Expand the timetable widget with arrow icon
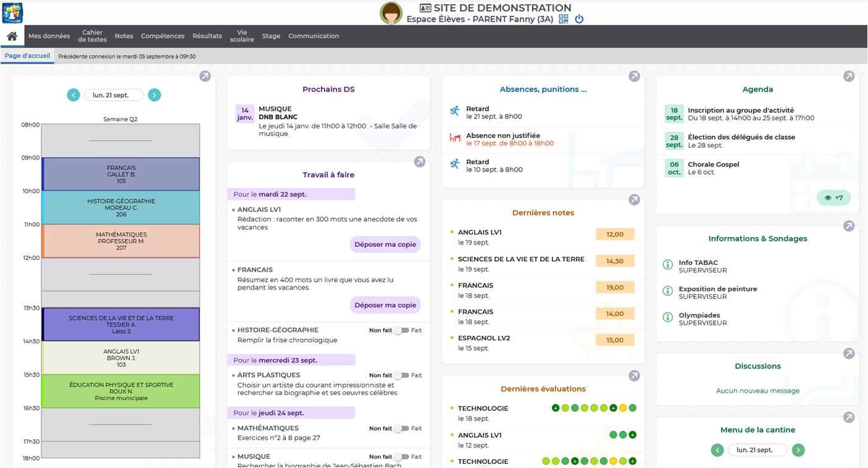Viewport: 868px width, 468px height. tap(205, 76)
